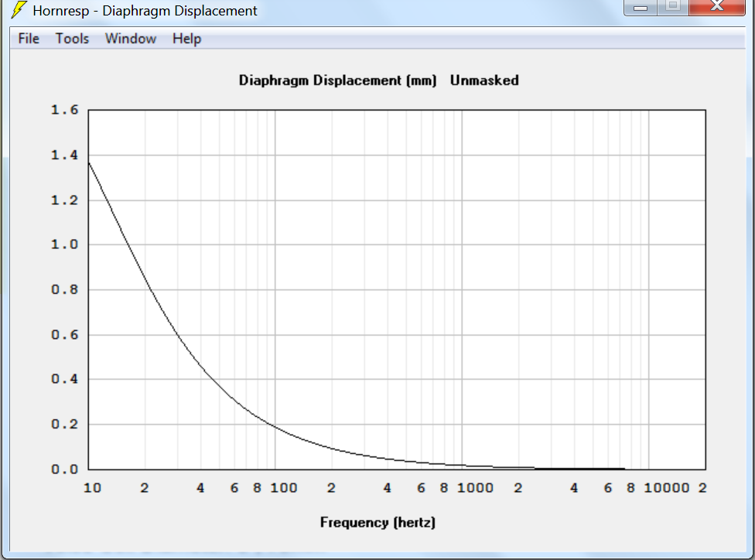Click the 0.6 y-axis value
Screen dimensions: 755x560
tap(64, 335)
